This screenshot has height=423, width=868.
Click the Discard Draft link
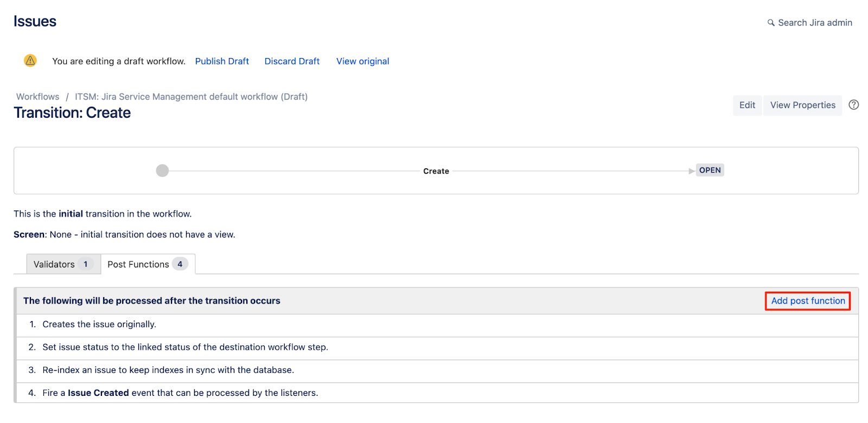click(x=292, y=61)
